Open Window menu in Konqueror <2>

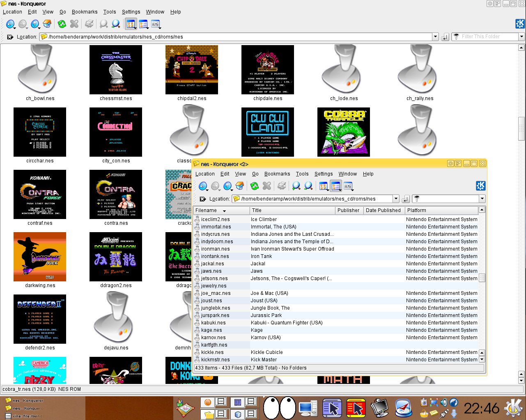(x=348, y=174)
